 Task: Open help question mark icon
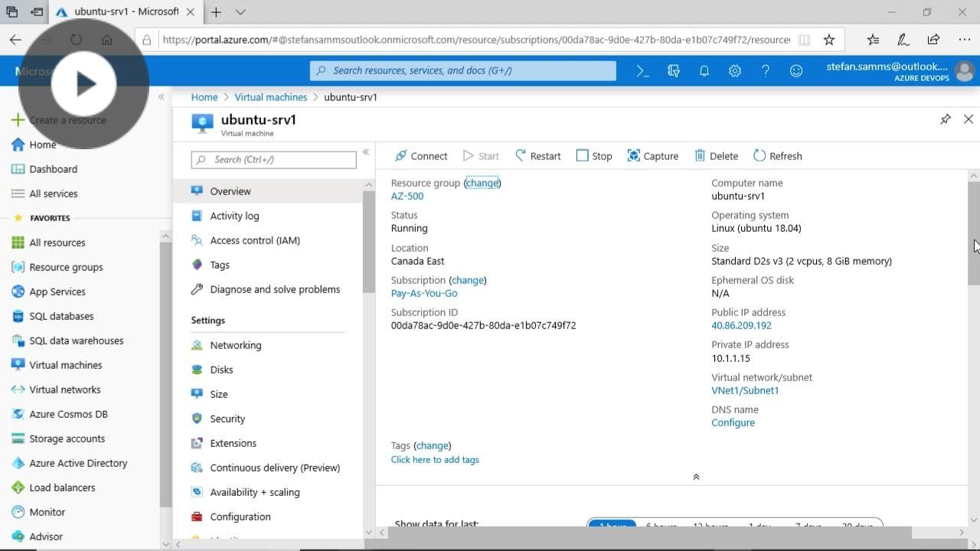coord(766,70)
